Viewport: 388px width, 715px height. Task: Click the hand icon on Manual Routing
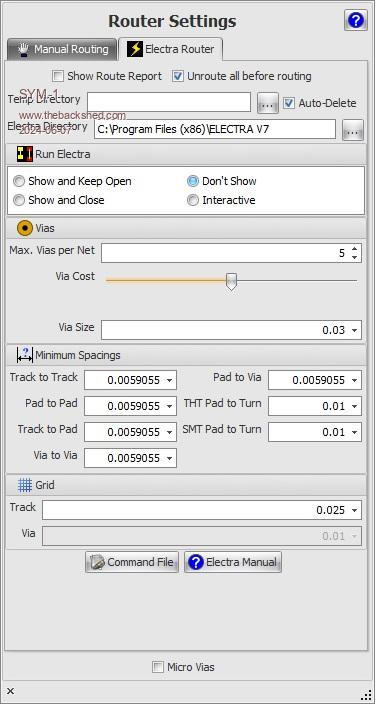24,49
